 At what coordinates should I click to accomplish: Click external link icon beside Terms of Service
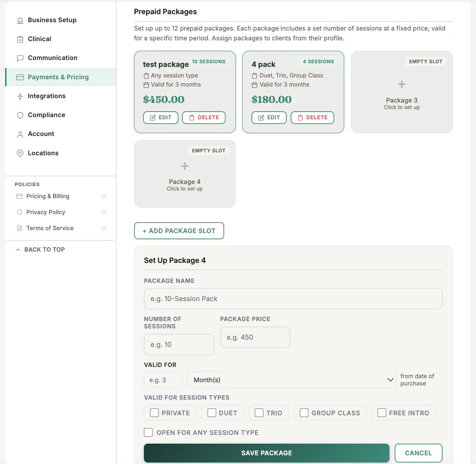[104, 228]
